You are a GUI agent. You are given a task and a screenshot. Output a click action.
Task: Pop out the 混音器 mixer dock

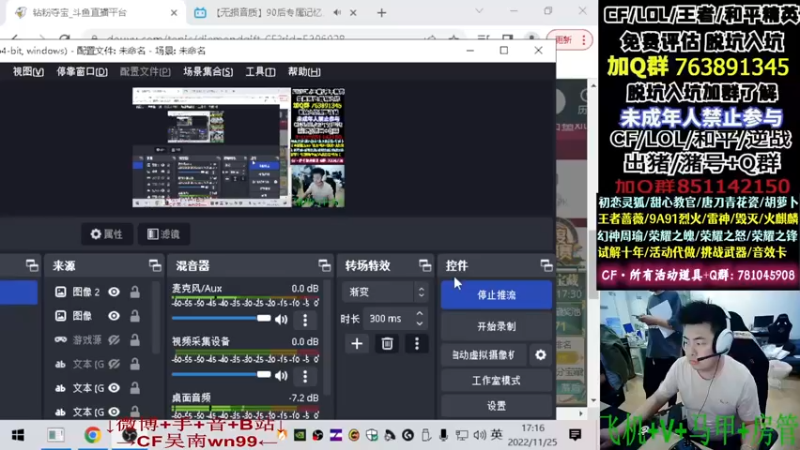(324, 265)
